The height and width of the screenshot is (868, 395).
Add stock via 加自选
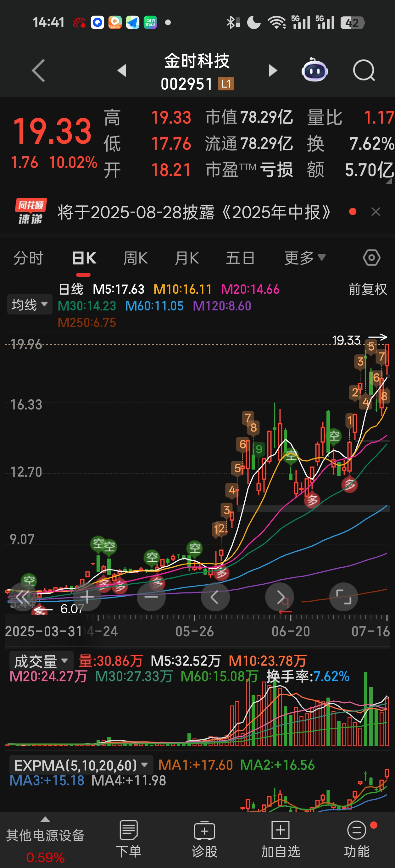click(x=281, y=839)
